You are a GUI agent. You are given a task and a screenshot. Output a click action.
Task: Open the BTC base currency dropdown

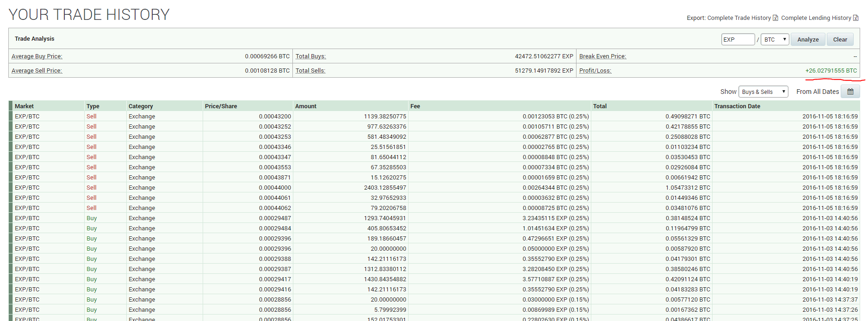[x=775, y=39]
